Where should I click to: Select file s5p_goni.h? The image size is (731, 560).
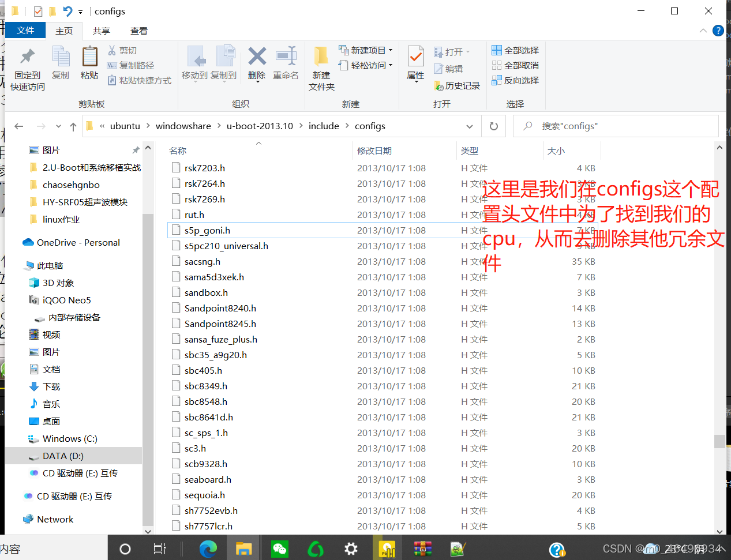tap(383, 230)
